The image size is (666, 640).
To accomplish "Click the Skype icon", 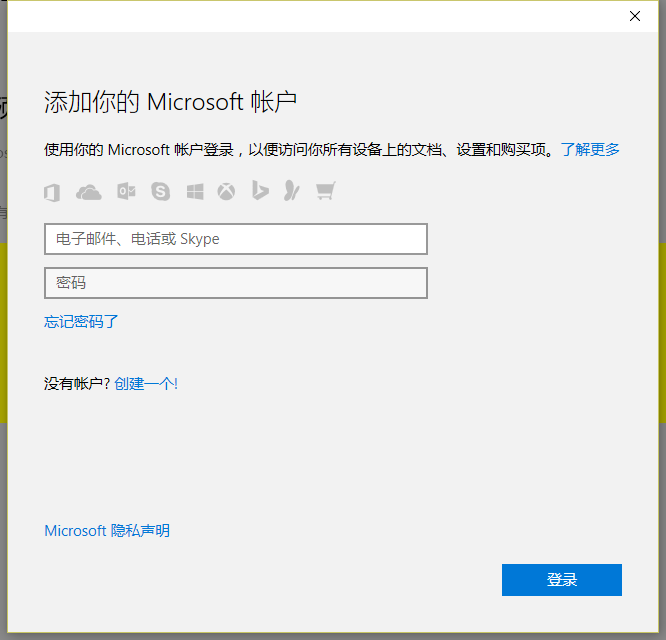I will click(161, 191).
